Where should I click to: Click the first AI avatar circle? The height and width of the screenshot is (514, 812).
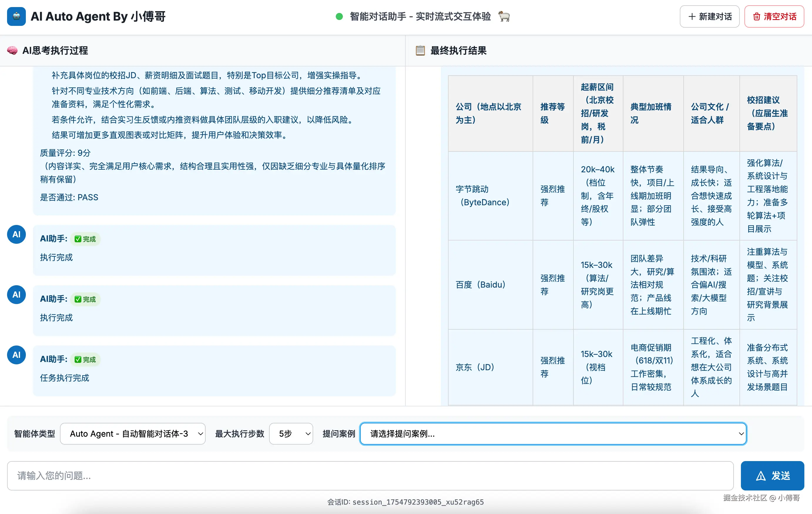point(16,234)
